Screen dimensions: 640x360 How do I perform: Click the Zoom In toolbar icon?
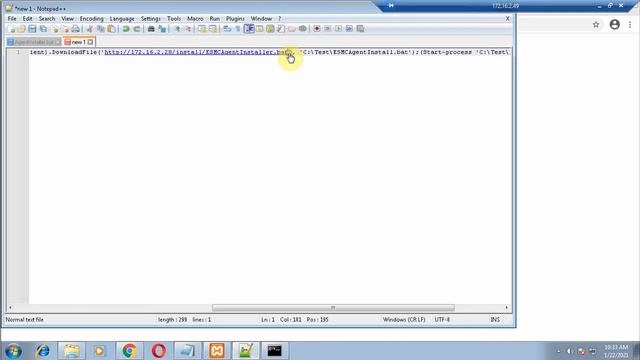pyautogui.click(x=177, y=29)
